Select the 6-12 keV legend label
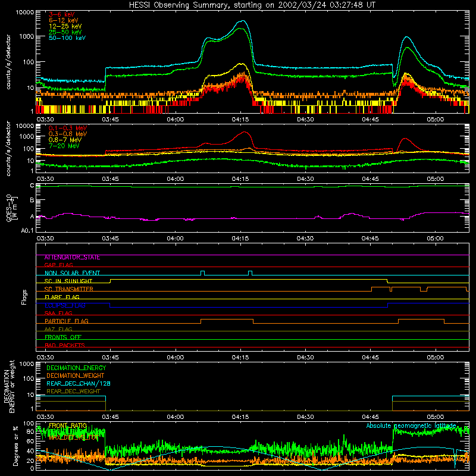476x476 pixels. coord(64,20)
